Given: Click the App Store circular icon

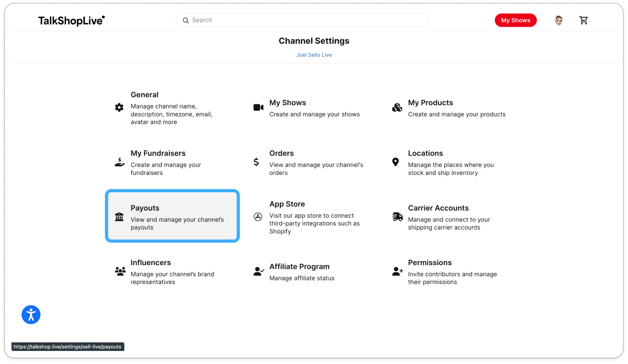Looking at the screenshot, I should click(x=258, y=217).
